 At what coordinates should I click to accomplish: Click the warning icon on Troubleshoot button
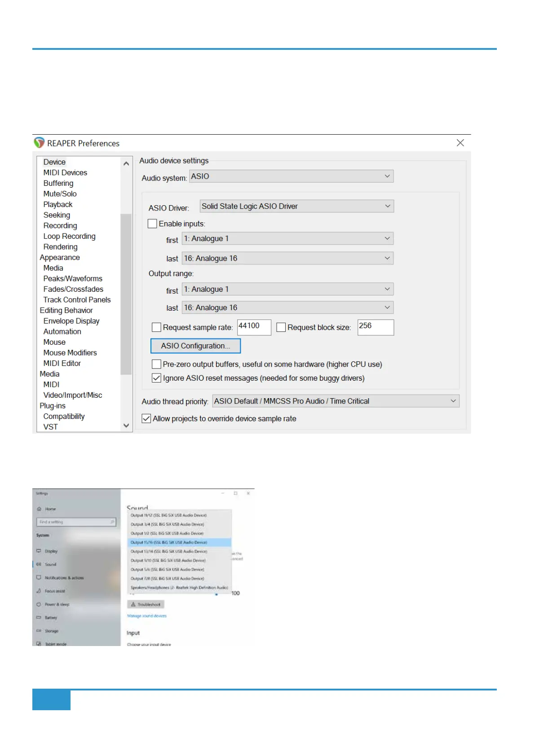(133, 604)
